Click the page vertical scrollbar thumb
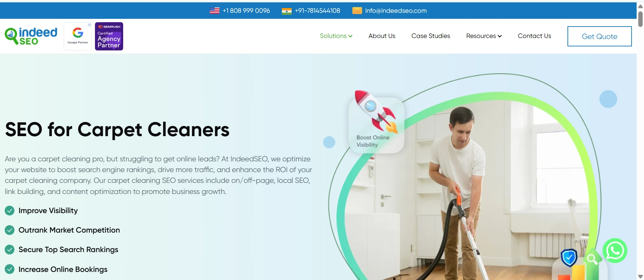Viewport: 644px width, 280px height. 640,19
